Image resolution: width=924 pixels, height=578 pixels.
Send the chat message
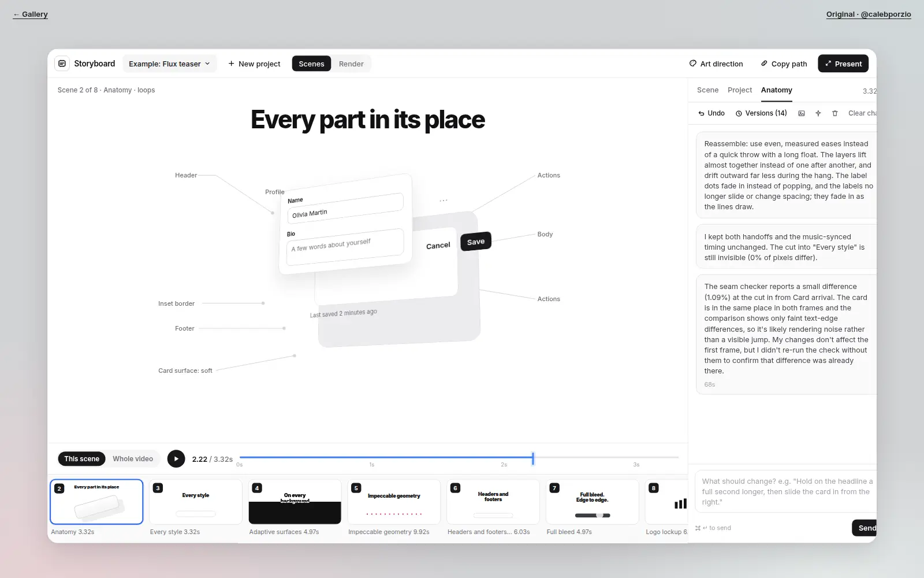click(865, 528)
